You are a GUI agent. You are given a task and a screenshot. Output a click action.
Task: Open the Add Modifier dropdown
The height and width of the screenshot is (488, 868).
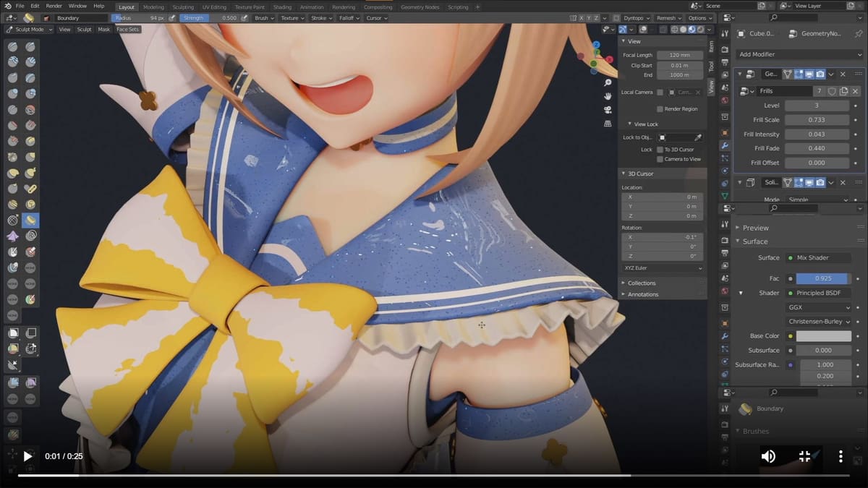799,54
